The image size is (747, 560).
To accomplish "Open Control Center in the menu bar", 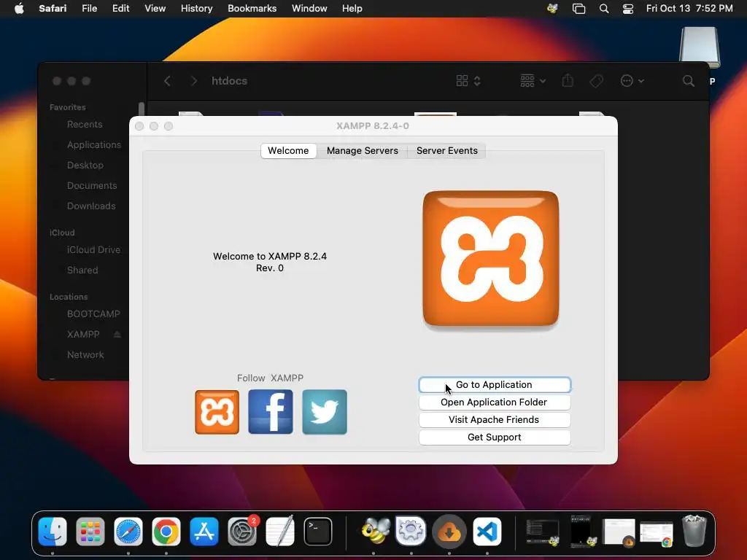I will [628, 9].
